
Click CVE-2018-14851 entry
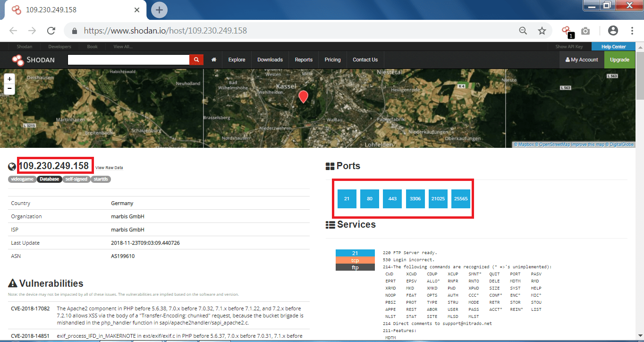(31, 336)
